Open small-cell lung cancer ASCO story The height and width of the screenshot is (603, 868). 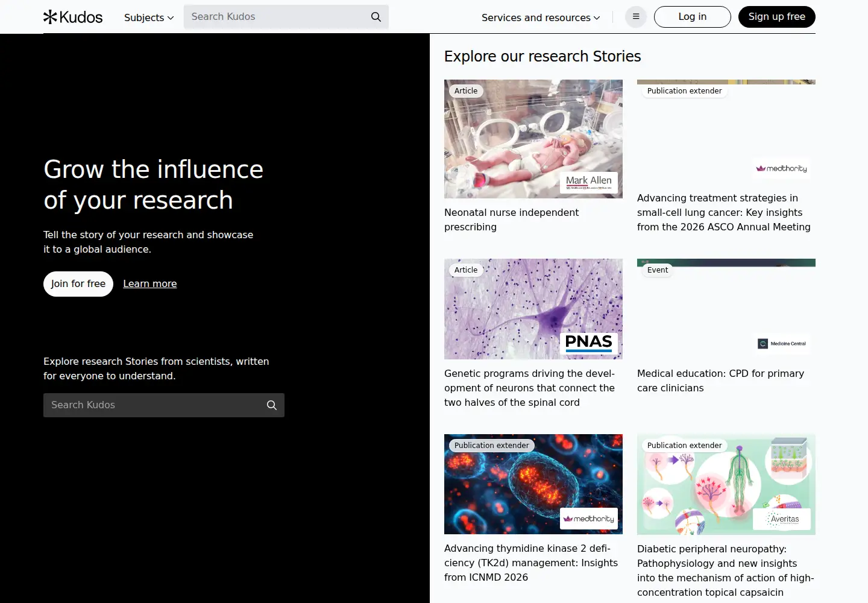click(724, 212)
